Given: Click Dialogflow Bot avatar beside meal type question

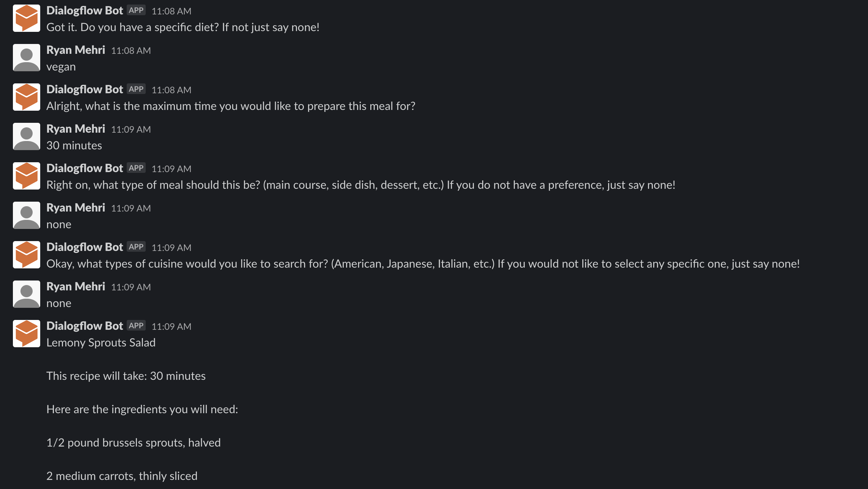Looking at the screenshot, I should click(x=27, y=176).
